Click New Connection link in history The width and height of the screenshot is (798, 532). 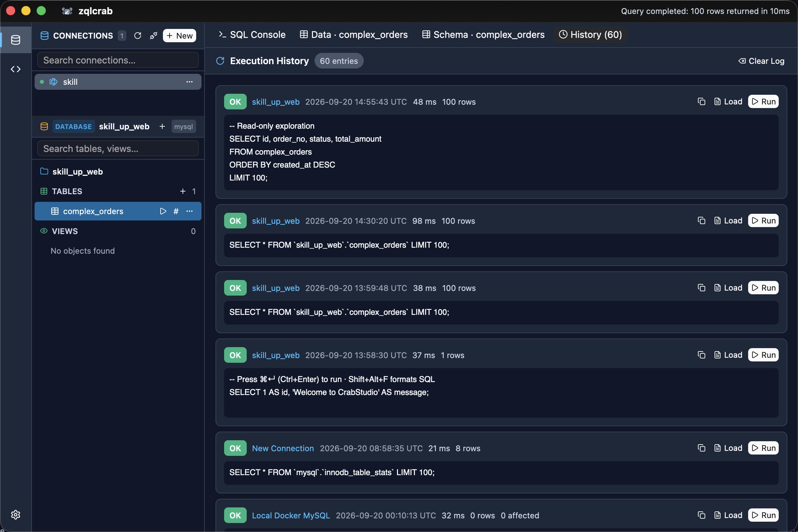(x=283, y=448)
